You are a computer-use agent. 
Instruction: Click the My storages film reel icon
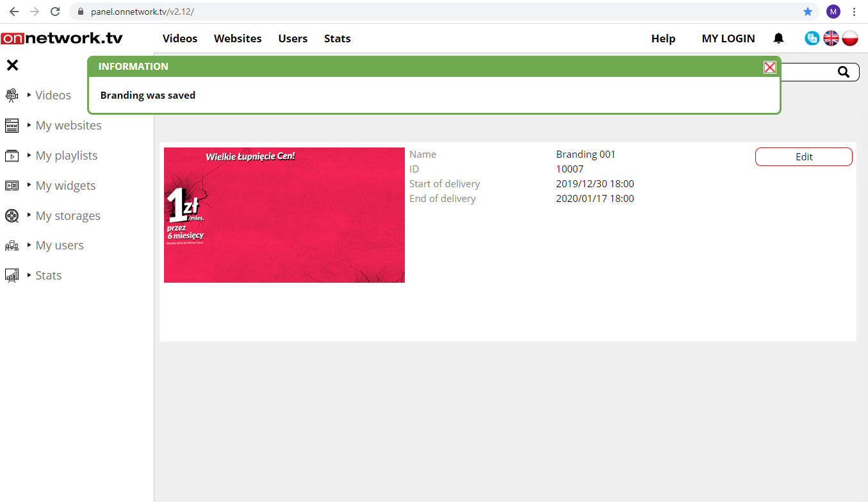(12, 216)
